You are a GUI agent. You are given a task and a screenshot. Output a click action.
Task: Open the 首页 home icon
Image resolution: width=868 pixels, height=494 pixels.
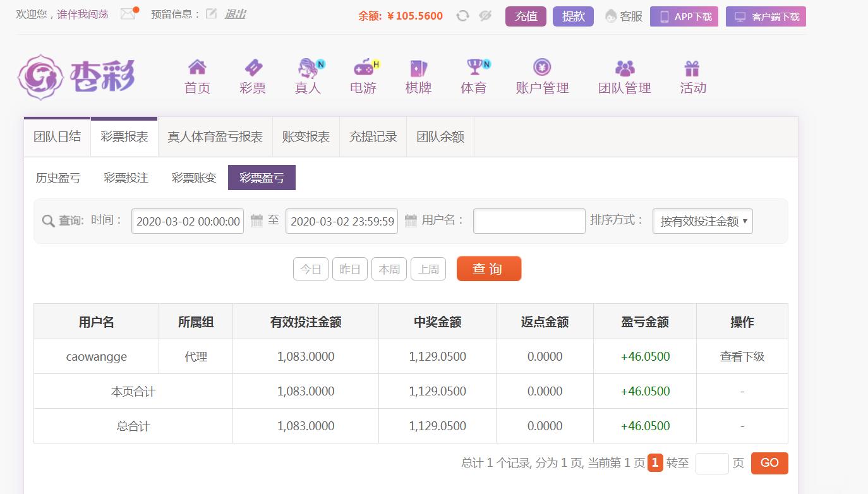click(197, 67)
